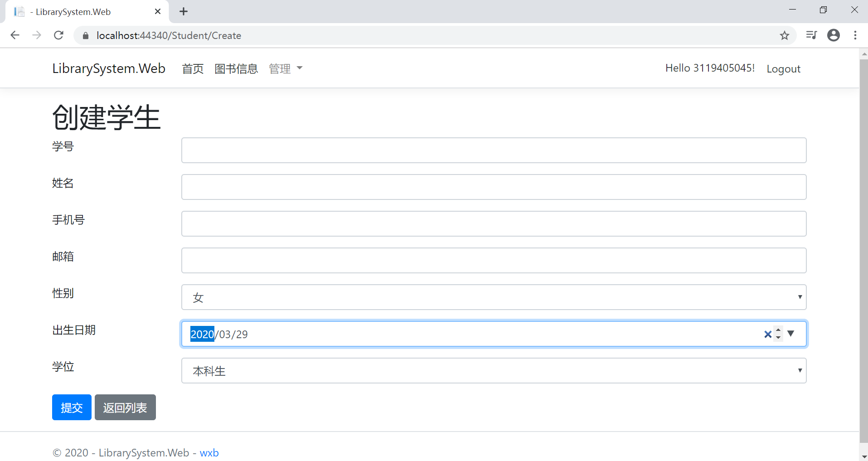The width and height of the screenshot is (868, 461).
Task: Open the media control icon in toolbar
Action: [x=811, y=35]
